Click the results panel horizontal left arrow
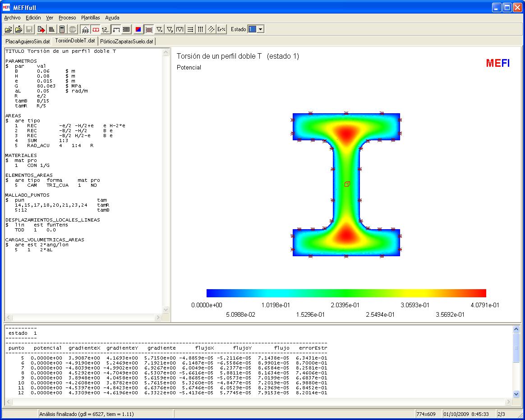Viewport: 525px width, 420px height. [x=9, y=401]
